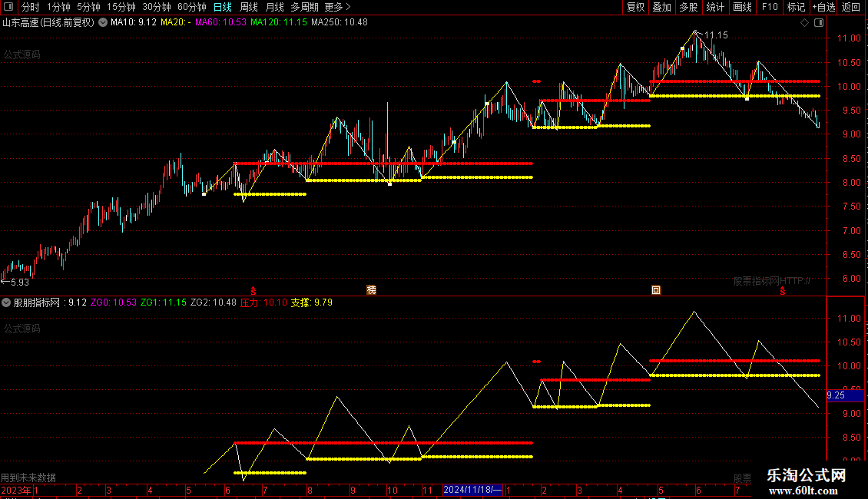Viewport: 868px width, 499px height.
Task: Switch to 周线 weekly chart
Action: 249,7
